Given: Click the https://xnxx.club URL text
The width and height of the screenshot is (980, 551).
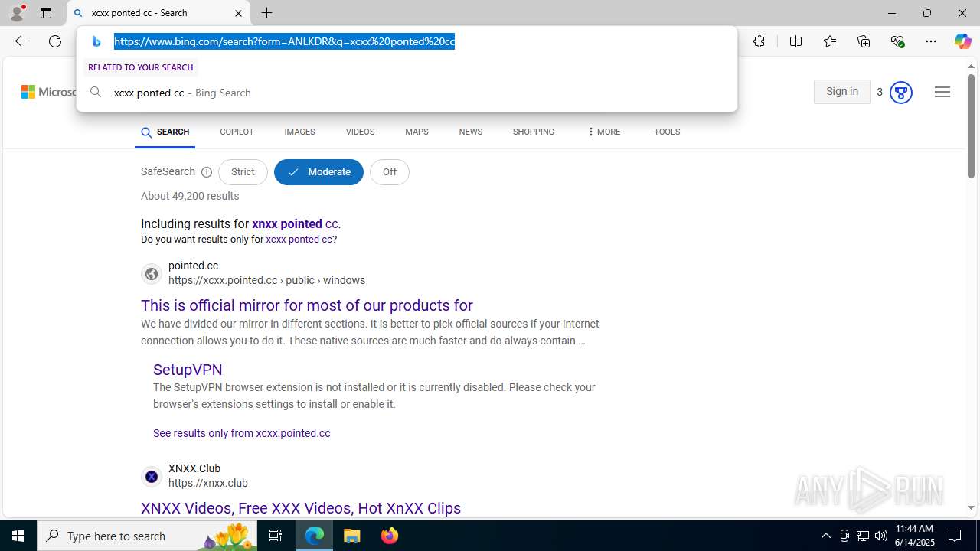Looking at the screenshot, I should 208,483.
